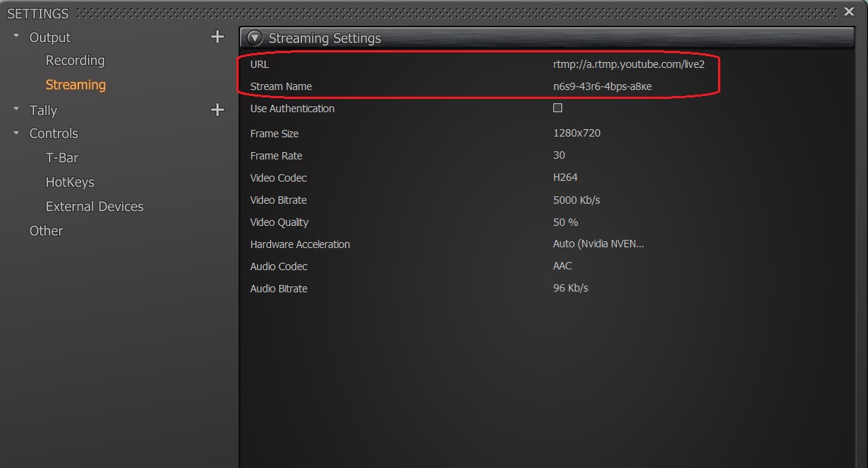Open the Video Codec H264 selector
868x468 pixels.
(565, 177)
